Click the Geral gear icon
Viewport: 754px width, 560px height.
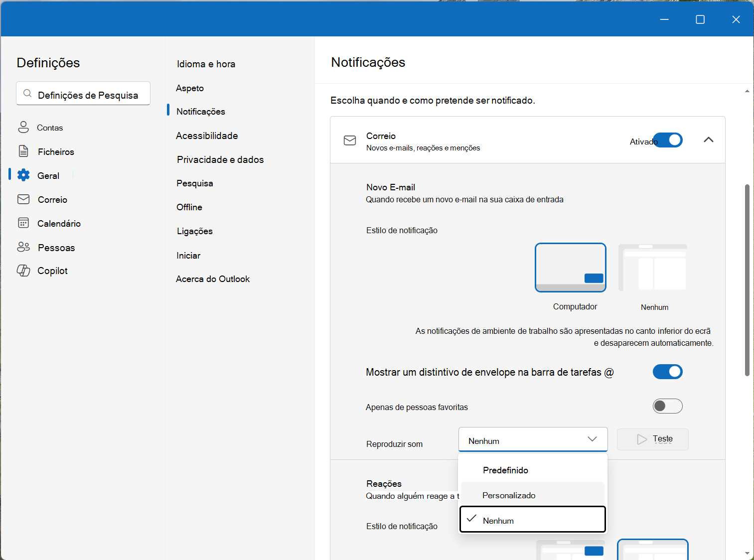[x=23, y=175]
